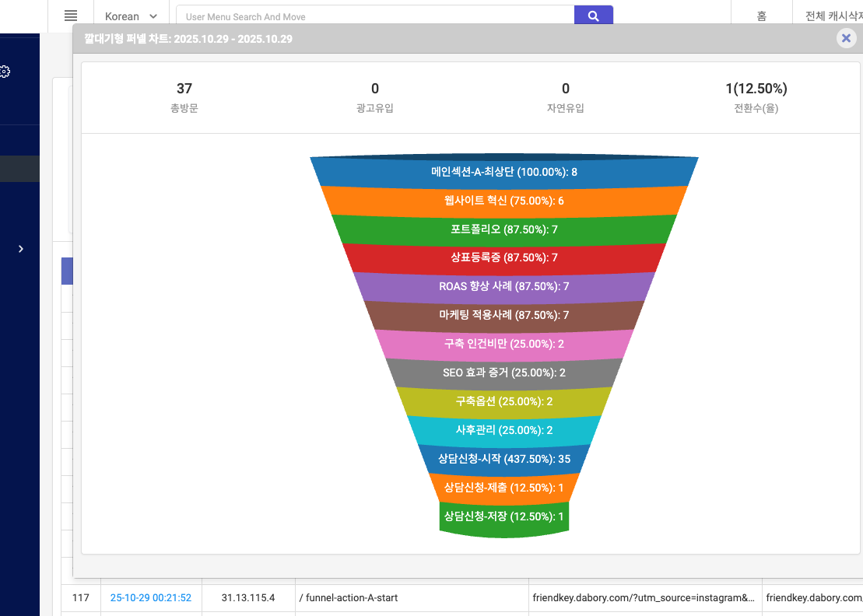Select the pink 구축 인건비만 segment
Viewport: 863px width, 616px height.
(x=503, y=344)
